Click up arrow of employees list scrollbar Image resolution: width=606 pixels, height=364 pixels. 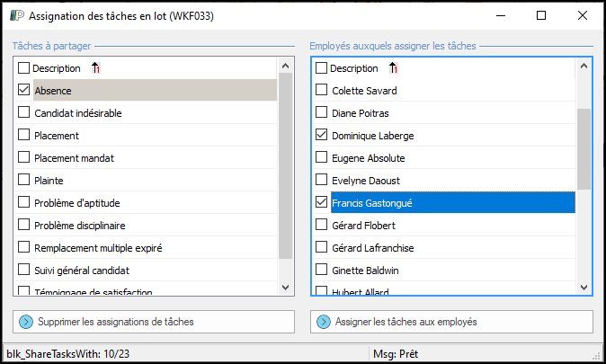(584, 67)
